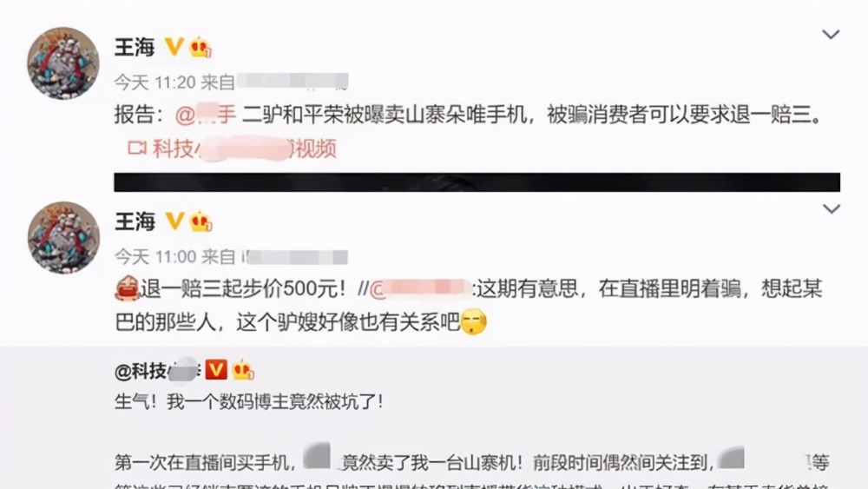The image size is (868, 489).
Task: Click the orange V badge beside @科技
Action: [216, 369]
